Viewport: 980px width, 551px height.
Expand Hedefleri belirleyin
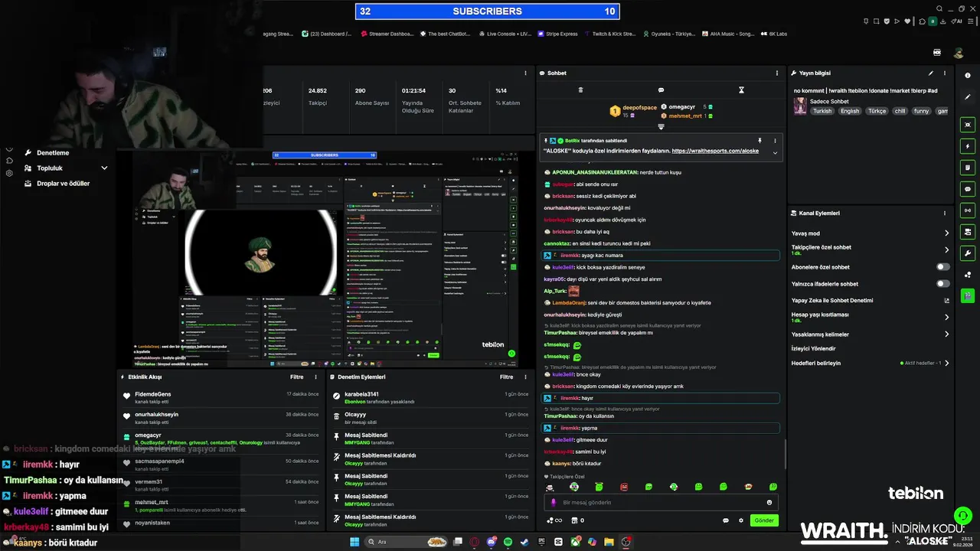tap(946, 364)
